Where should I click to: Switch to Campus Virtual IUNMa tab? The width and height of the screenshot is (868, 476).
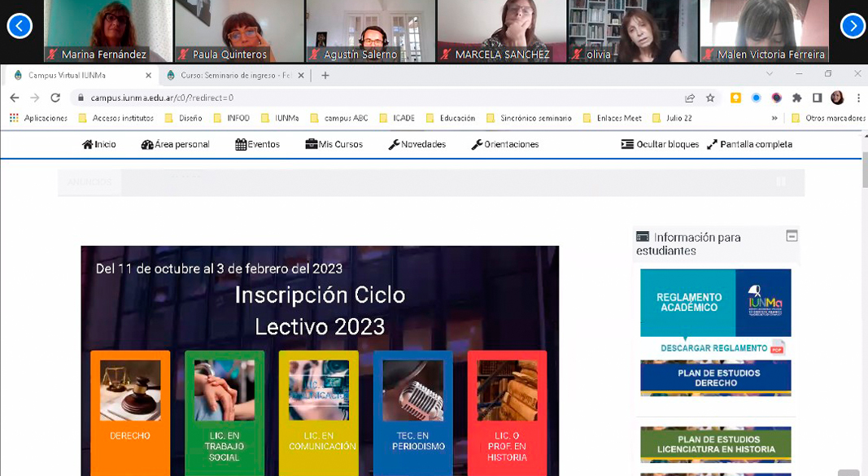[81, 76]
